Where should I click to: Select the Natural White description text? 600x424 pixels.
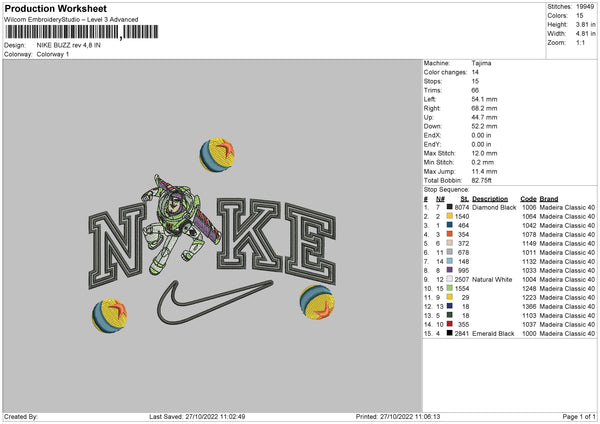pyautogui.click(x=492, y=279)
